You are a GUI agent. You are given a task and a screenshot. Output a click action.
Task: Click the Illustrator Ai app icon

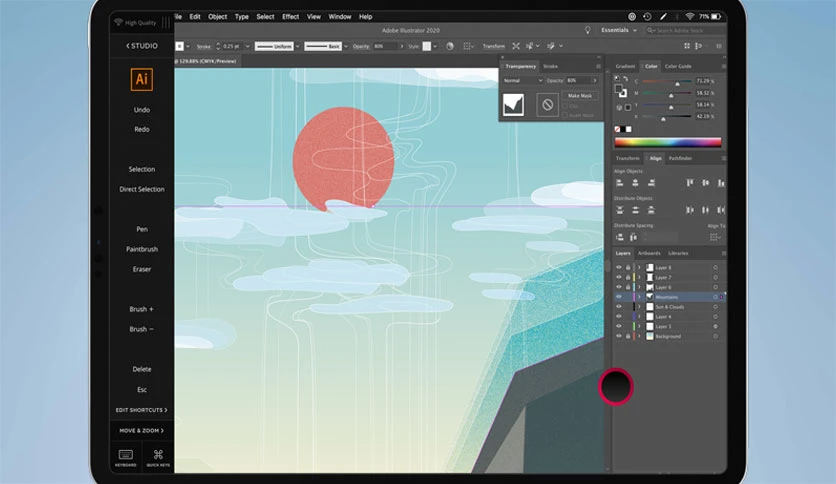point(142,79)
